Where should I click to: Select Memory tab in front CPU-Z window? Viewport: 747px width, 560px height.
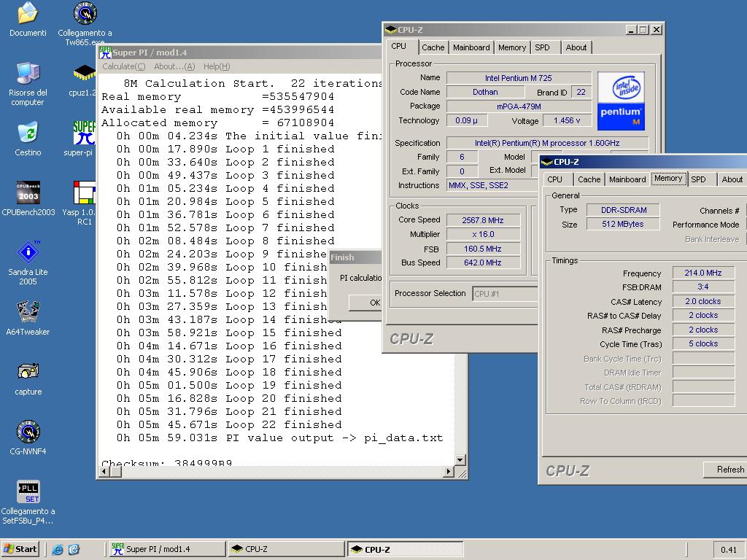[668, 178]
